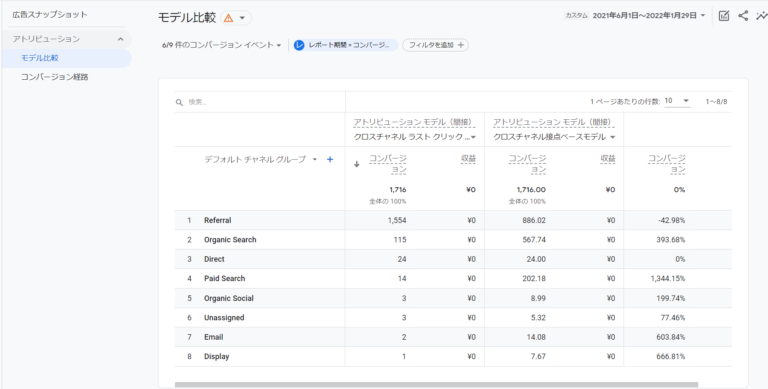Viewport: 768px width, 389px height.
Task: Open the default channel group dimension dropdown
Action: click(261, 159)
